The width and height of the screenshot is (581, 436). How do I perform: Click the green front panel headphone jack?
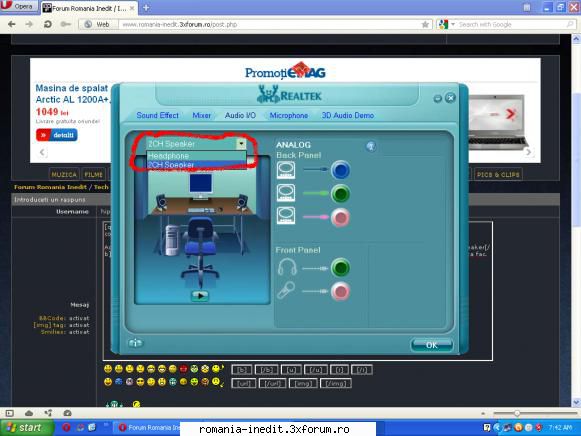(x=340, y=268)
